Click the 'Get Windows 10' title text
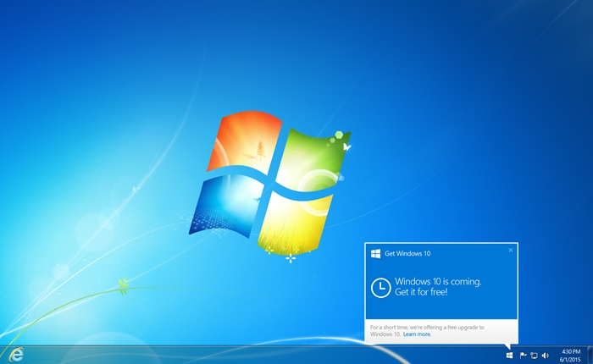593x364 pixels. (407, 254)
